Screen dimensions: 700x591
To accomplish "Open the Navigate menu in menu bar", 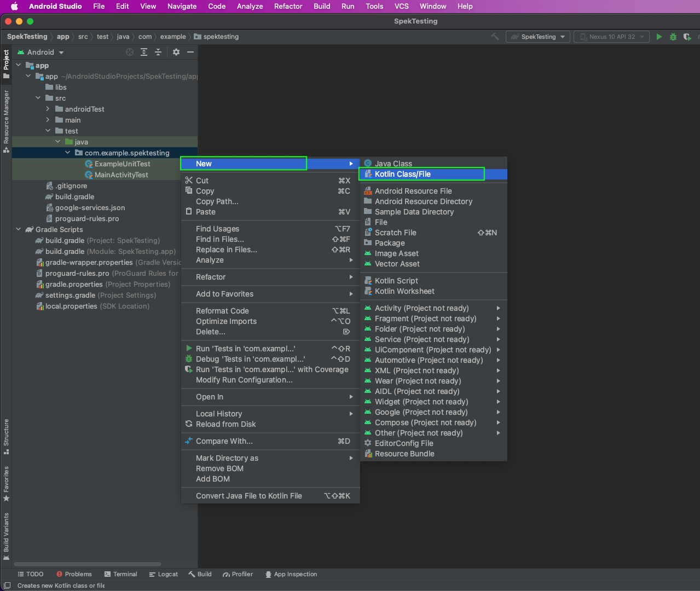I will click(x=182, y=6).
